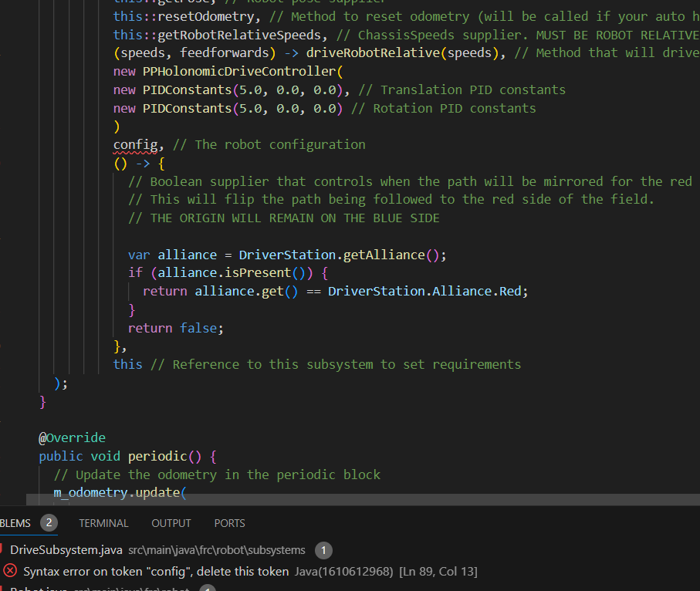Click the problems count badge showing 2
This screenshot has height=591, width=700.
coord(49,523)
